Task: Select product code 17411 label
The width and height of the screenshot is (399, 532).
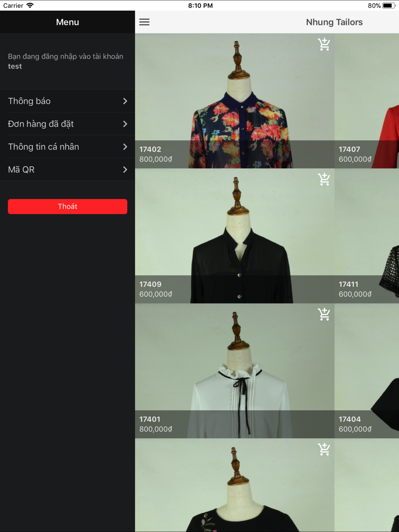Action: (x=349, y=284)
